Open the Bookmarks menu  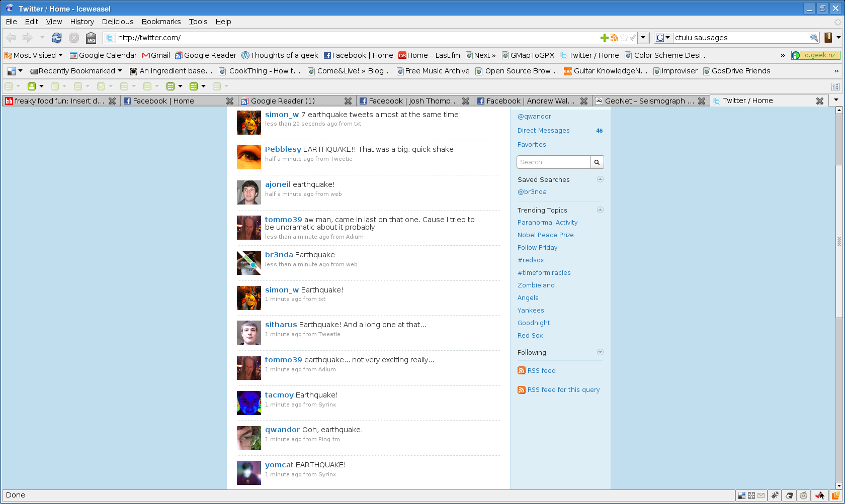pyautogui.click(x=161, y=22)
